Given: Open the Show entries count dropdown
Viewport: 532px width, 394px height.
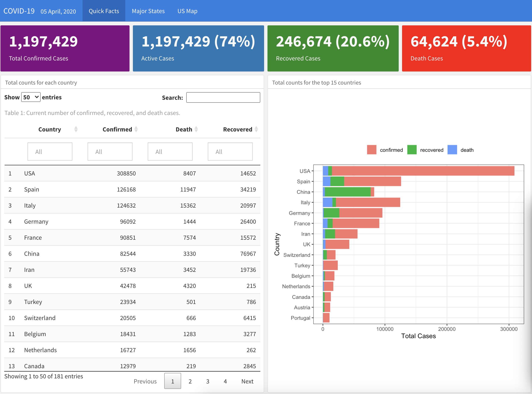Looking at the screenshot, I should click(x=31, y=97).
